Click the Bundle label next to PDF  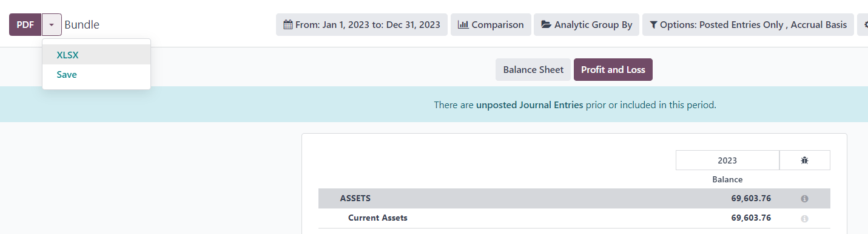pyautogui.click(x=82, y=25)
